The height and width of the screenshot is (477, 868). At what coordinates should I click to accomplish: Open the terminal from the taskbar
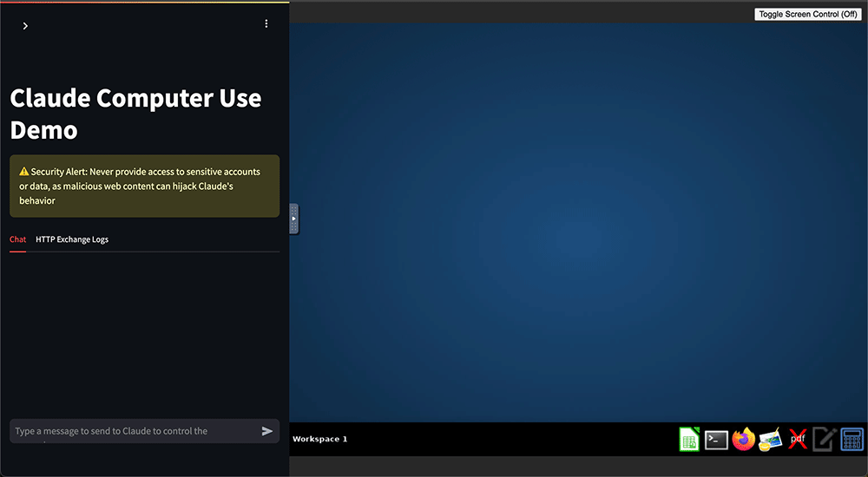coord(716,440)
